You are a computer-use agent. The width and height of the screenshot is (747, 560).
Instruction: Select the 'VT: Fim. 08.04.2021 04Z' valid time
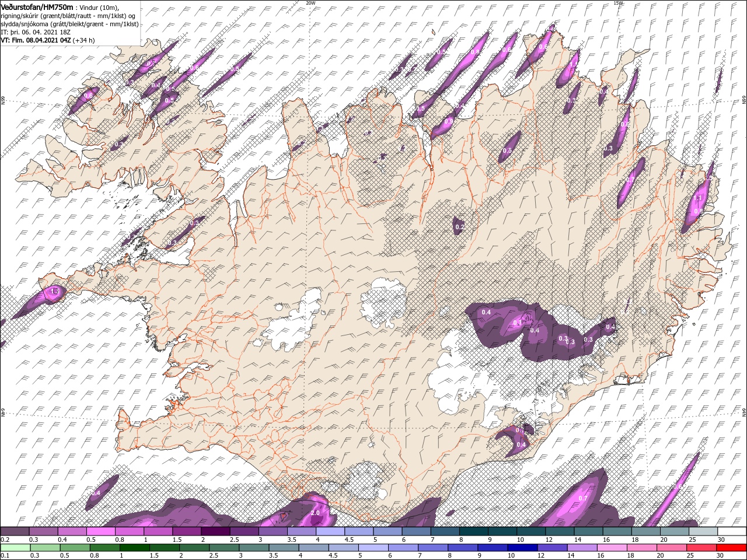(x=36, y=40)
